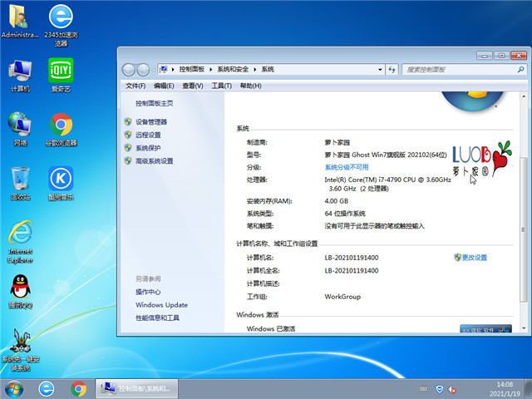
Task: Select 4.00 GB memory value
Action: click(x=336, y=201)
